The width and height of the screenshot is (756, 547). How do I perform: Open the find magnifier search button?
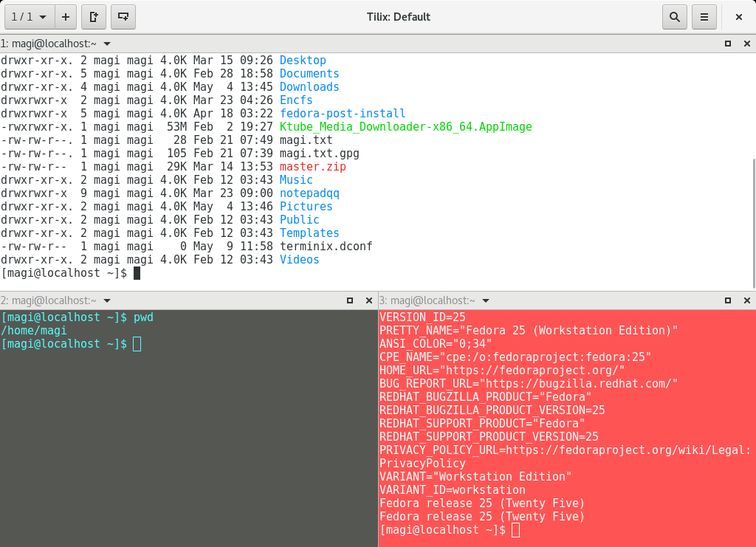pyautogui.click(x=675, y=17)
